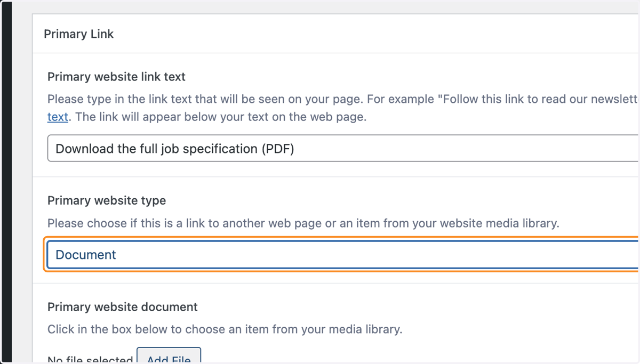This screenshot has height=364, width=640.
Task: Click the Add File button
Action: click(x=169, y=355)
